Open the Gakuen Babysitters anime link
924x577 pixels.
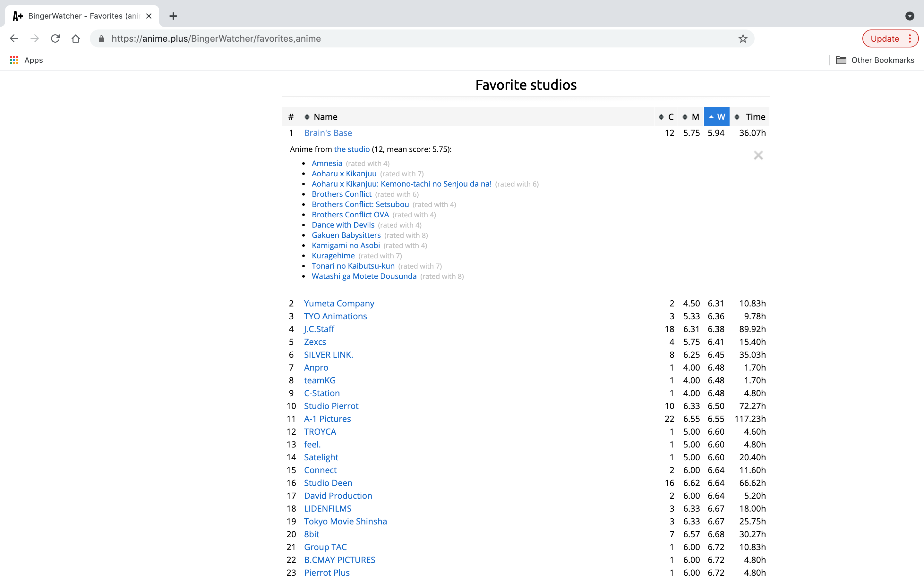(x=346, y=235)
